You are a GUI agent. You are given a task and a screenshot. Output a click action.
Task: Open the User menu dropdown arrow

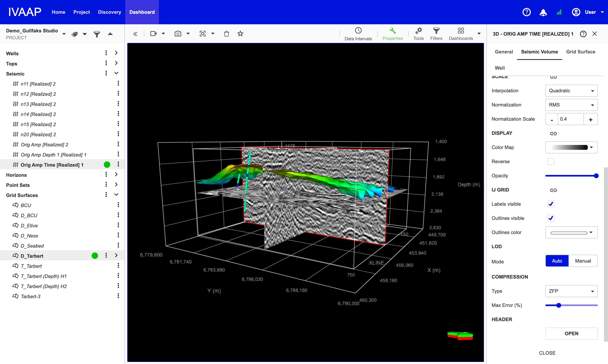pyautogui.click(x=602, y=12)
